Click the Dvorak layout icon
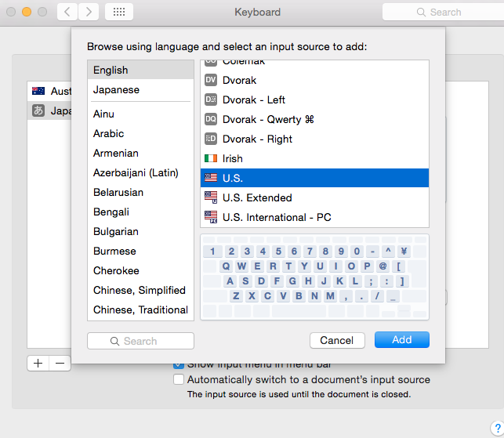 click(210, 80)
